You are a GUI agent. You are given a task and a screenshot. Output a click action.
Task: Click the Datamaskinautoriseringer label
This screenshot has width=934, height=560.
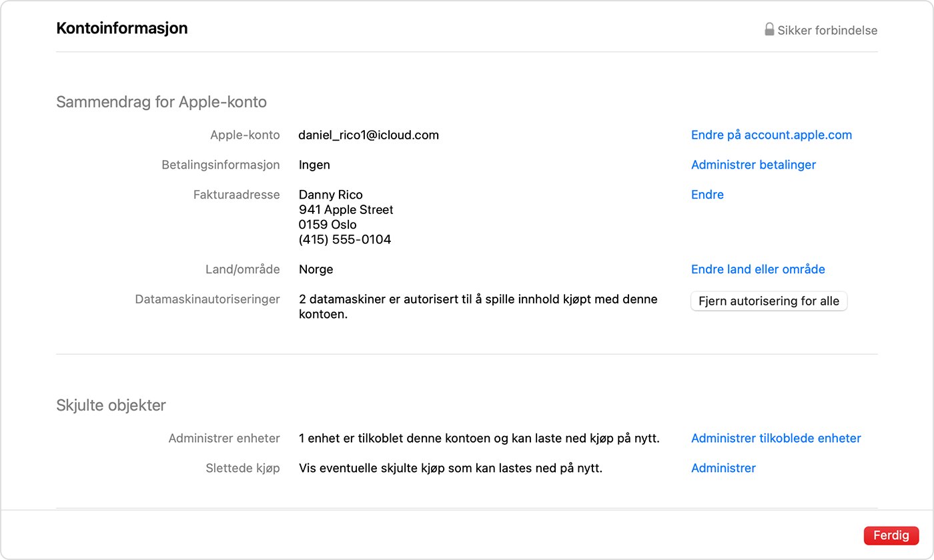click(x=207, y=299)
